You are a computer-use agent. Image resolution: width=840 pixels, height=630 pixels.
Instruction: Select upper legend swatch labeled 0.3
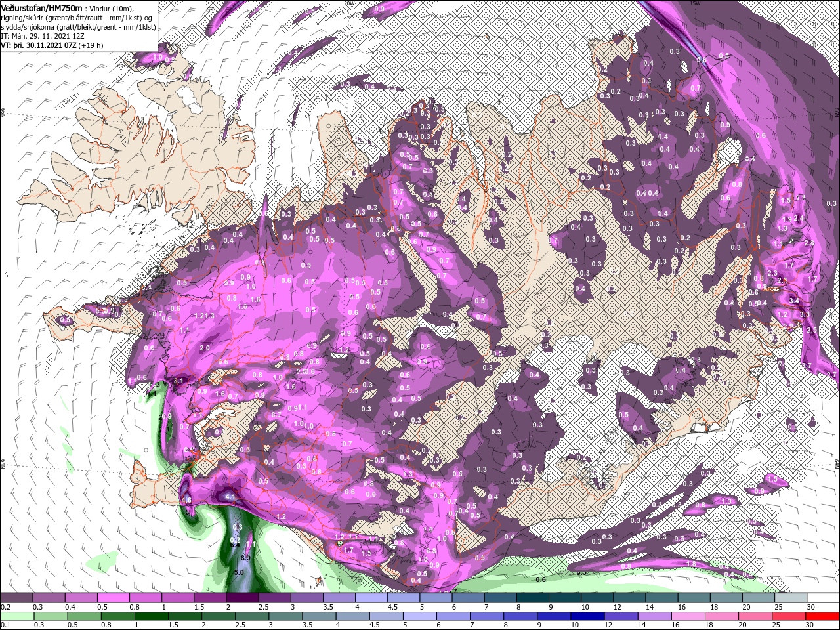click(x=49, y=598)
